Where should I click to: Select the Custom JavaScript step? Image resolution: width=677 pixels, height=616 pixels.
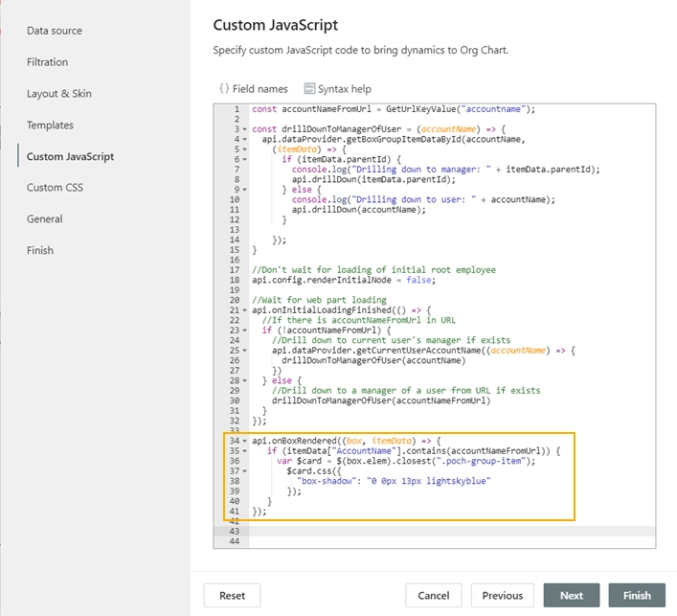(x=70, y=156)
